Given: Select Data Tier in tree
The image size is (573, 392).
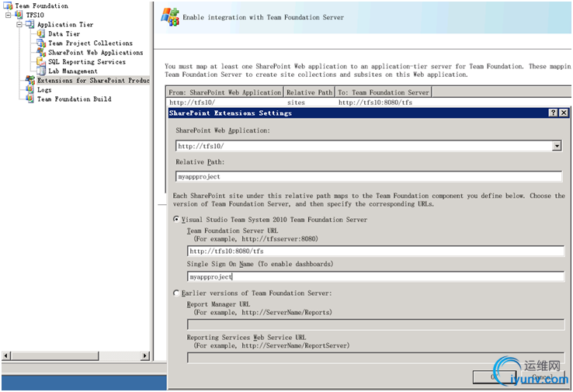Looking at the screenshot, I should tap(64, 33).
